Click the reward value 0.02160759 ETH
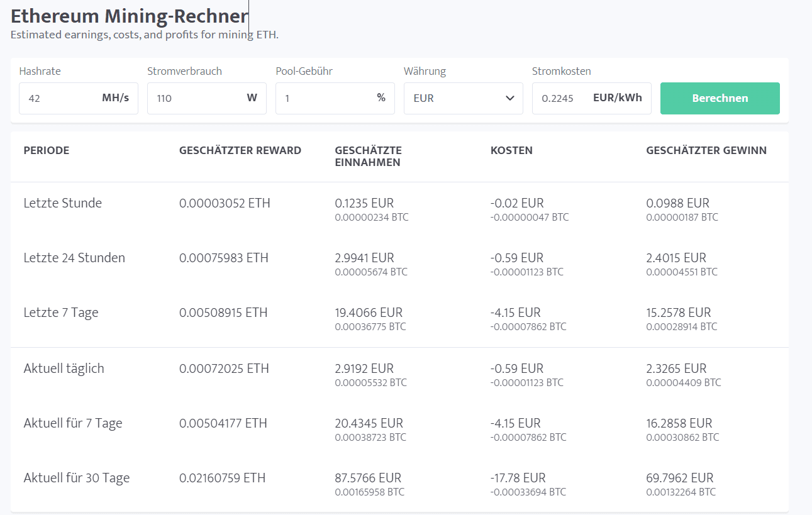Viewport: 812px width, 515px height. 223,478
